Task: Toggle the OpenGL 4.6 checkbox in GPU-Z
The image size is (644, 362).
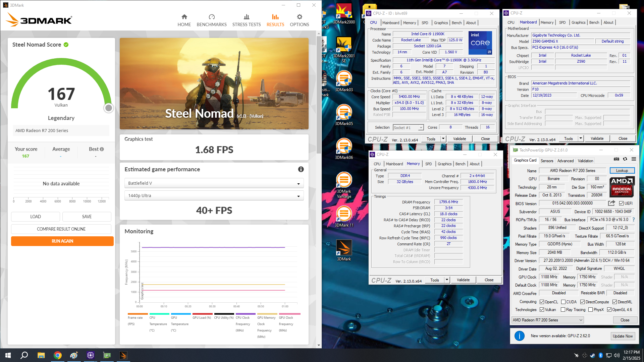Action: click(609, 310)
